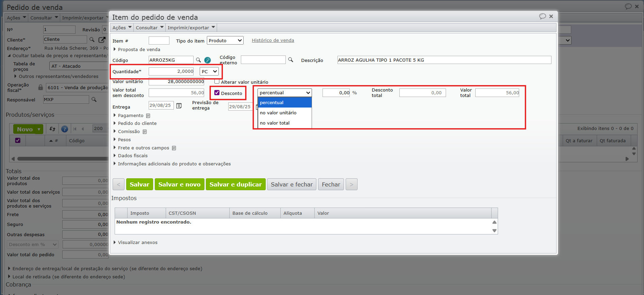Expand Informações adicionais do produto e observações
Viewport: 644px width, 295px height.
point(172,164)
